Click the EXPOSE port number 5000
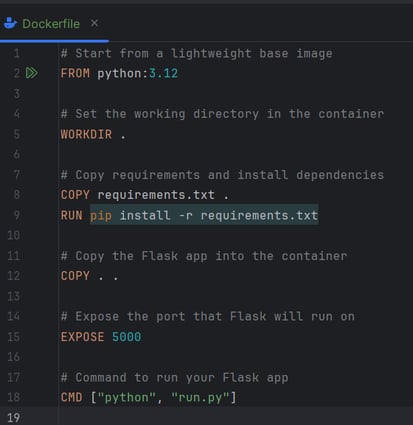Screen dimensions: 413x425 (x=127, y=337)
